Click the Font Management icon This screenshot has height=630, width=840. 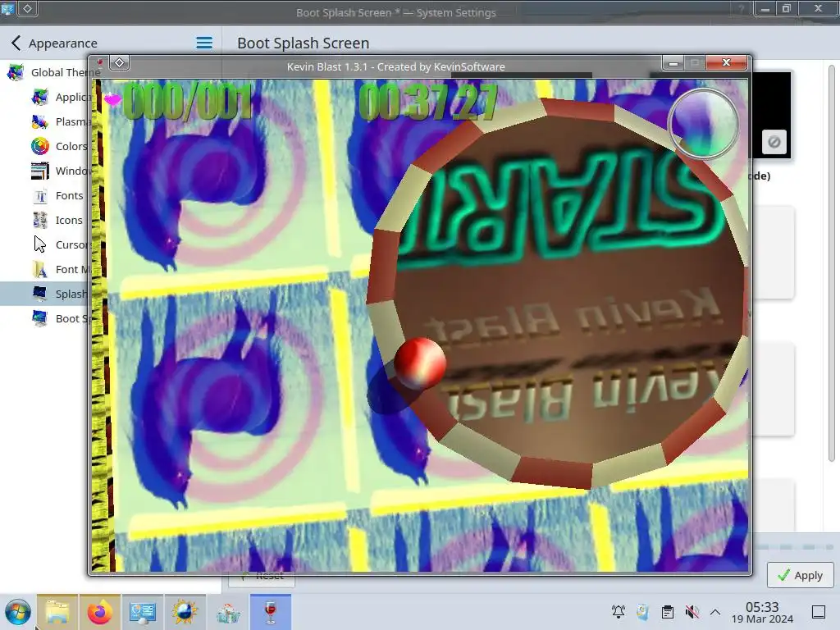click(x=40, y=269)
